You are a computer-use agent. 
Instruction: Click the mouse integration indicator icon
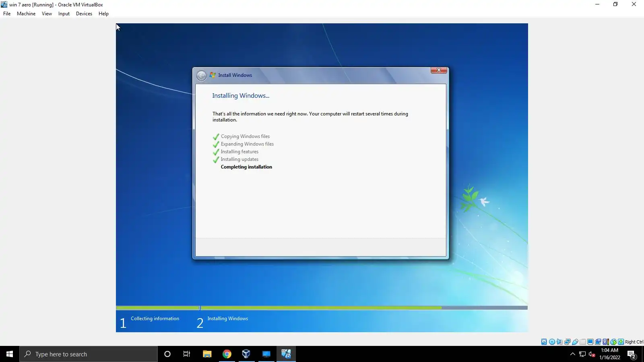pyautogui.click(x=613, y=342)
